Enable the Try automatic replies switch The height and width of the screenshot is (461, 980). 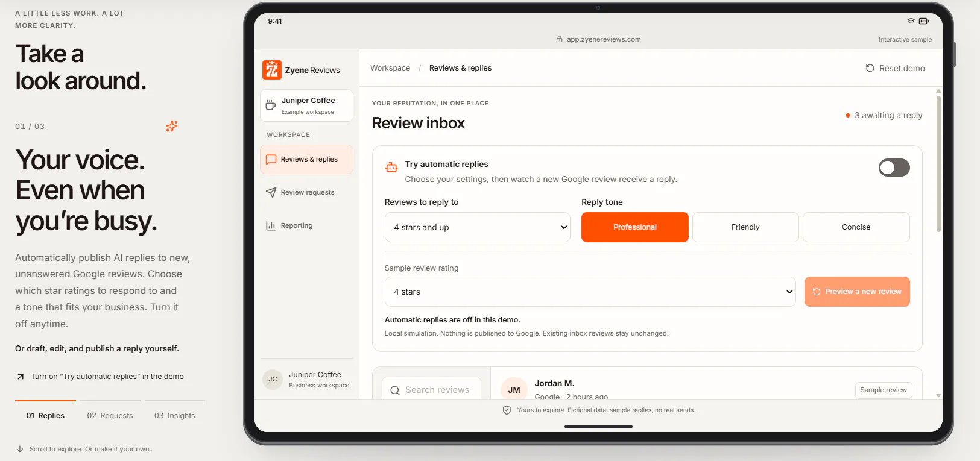(894, 168)
